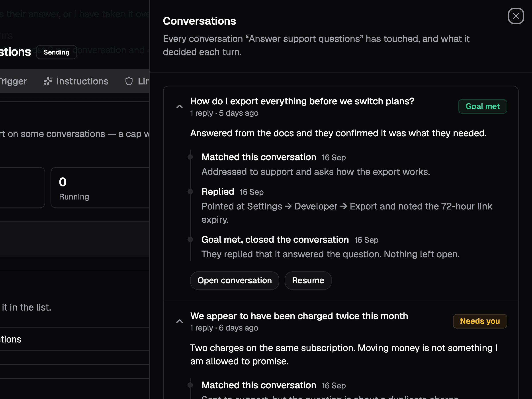532x399 pixels.
Task: Click 'Goal met, closed the conversation' entry
Action: [x=275, y=240]
